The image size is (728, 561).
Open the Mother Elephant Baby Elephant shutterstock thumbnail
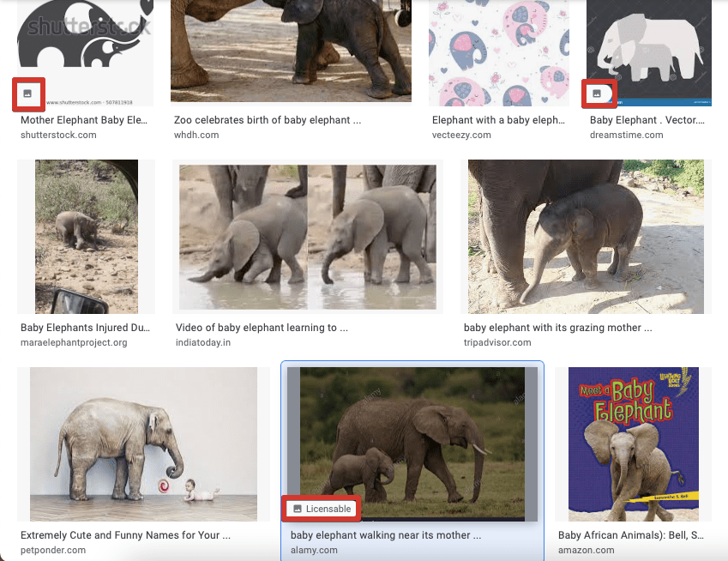pyautogui.click(x=85, y=53)
